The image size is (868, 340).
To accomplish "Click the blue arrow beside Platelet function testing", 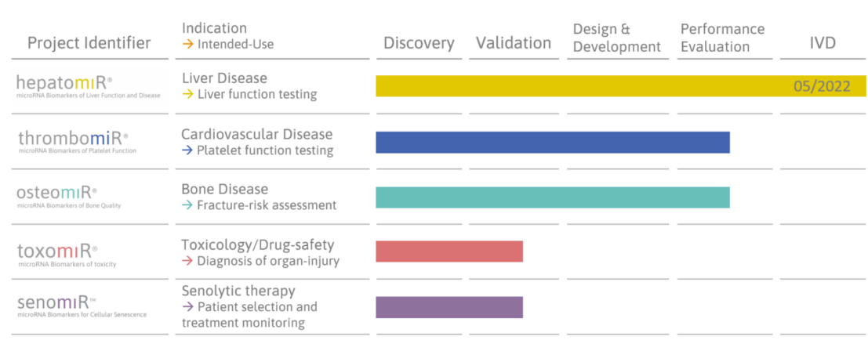I will (x=187, y=150).
